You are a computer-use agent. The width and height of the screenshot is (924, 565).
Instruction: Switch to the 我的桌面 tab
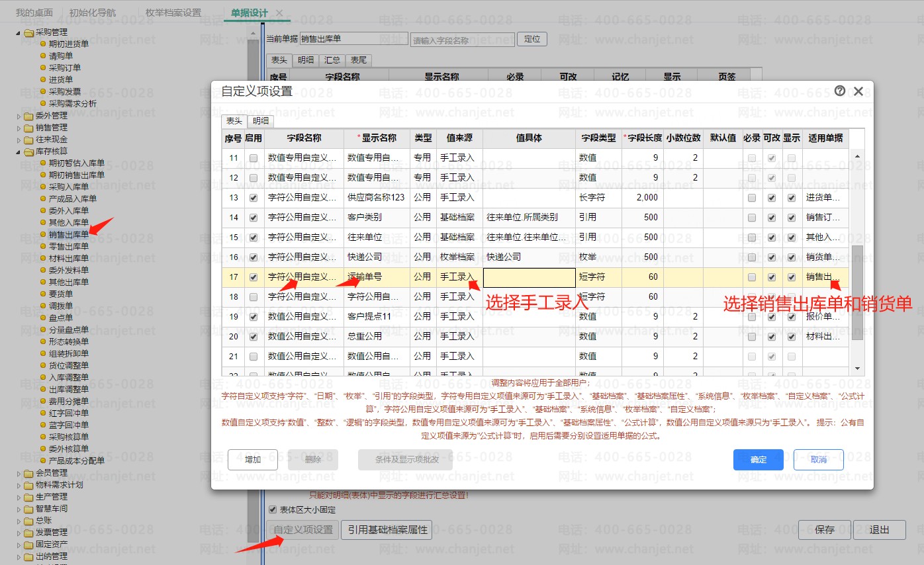coord(34,13)
